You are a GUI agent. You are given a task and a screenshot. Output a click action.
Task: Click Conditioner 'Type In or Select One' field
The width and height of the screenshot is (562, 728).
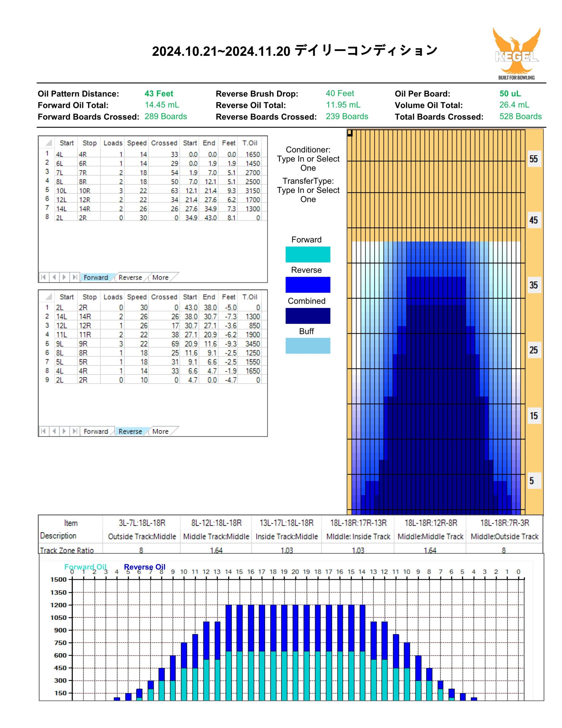308,163
